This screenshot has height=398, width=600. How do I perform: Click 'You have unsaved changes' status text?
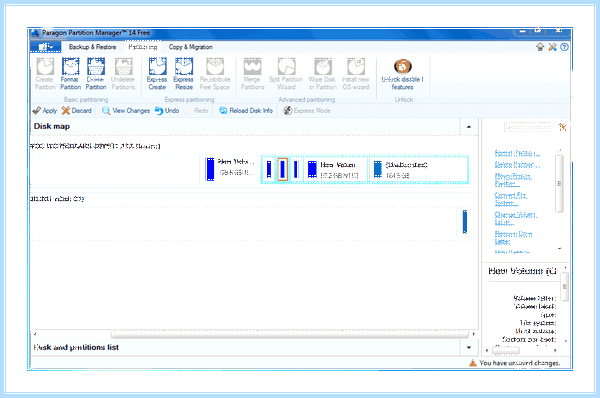pyautogui.click(x=520, y=363)
